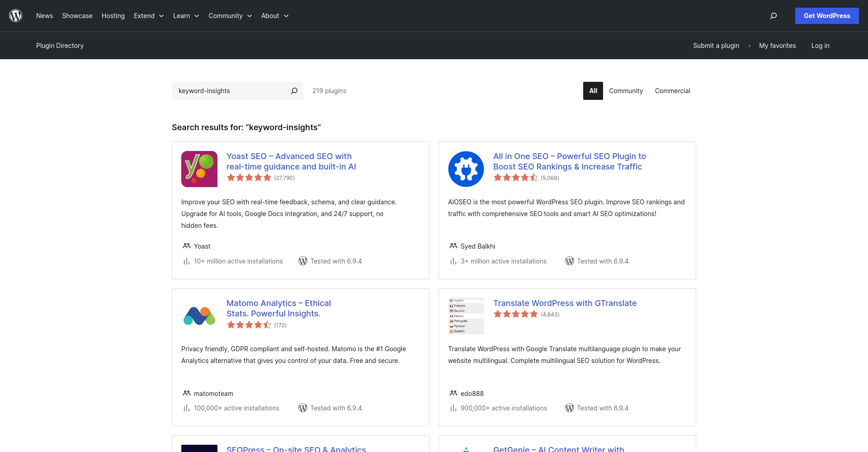
Task: Expand the About menu
Action: pyautogui.click(x=275, y=16)
